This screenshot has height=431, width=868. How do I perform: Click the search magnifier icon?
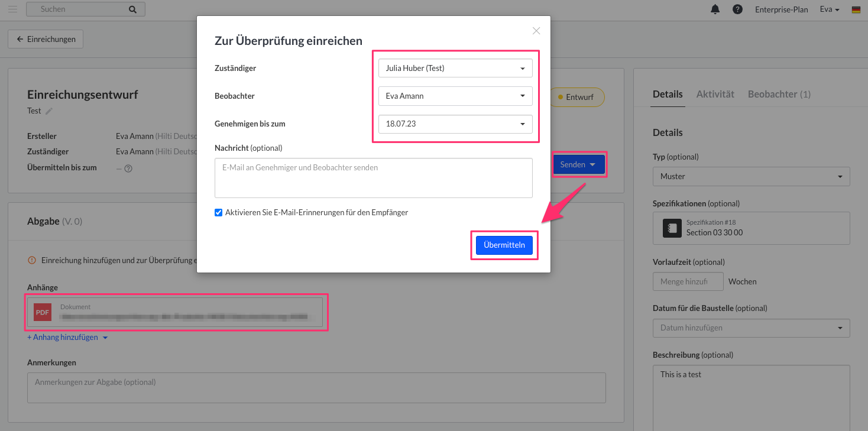tap(132, 9)
